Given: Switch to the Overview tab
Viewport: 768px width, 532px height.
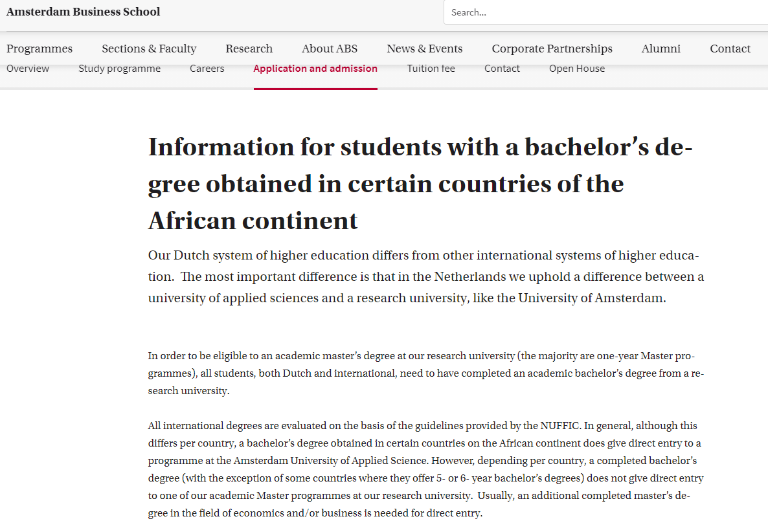Looking at the screenshot, I should pyautogui.click(x=28, y=69).
